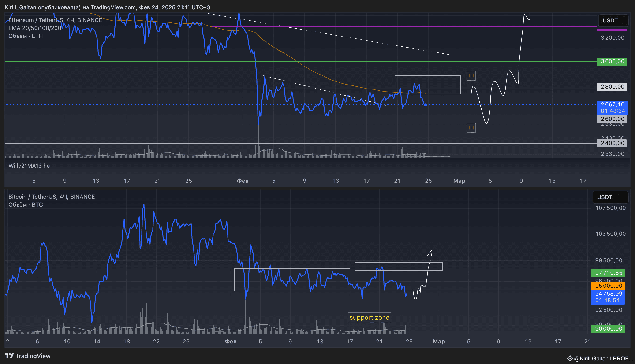Select the Willy21MA13 he indicator pane title
The width and height of the screenshot is (635, 364).
click(29, 166)
